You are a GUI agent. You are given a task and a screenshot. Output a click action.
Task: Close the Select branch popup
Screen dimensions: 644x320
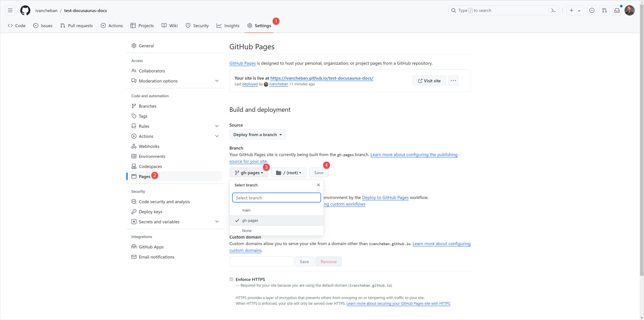[318, 185]
